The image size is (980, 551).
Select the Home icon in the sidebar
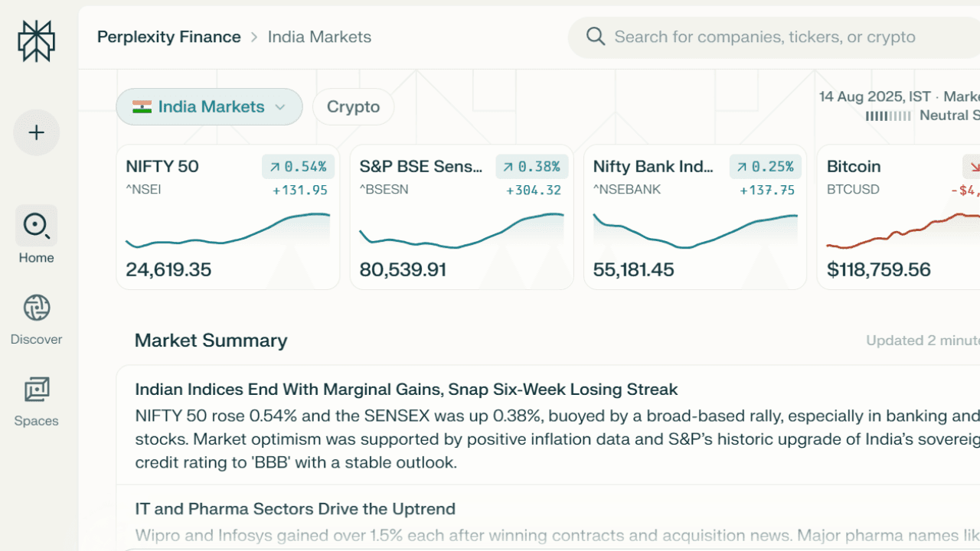click(x=36, y=227)
